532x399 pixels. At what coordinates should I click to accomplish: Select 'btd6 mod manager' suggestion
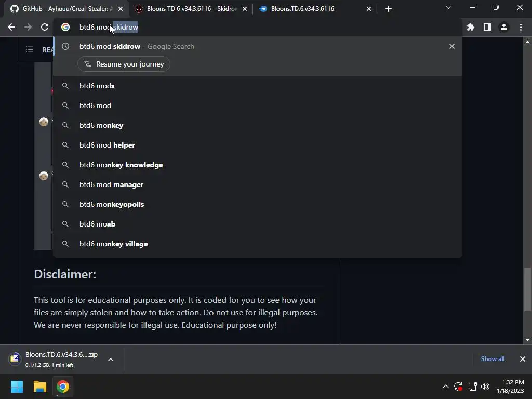pos(257,184)
